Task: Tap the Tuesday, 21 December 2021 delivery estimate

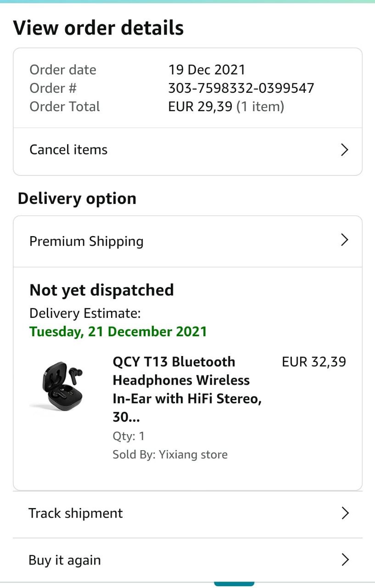Action: click(118, 332)
